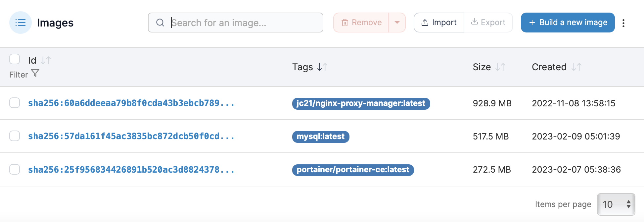Image resolution: width=644 pixels, height=222 pixels.
Task: Click Build a new image button
Action: (568, 23)
